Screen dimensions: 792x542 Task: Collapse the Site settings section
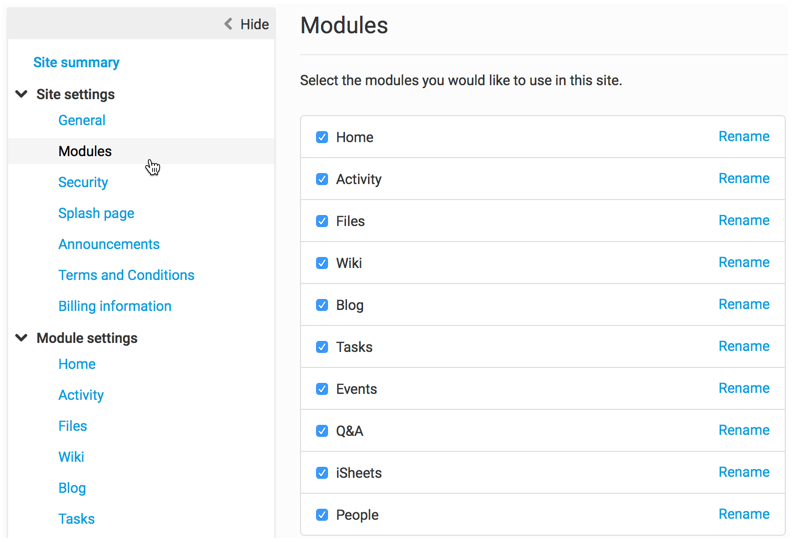point(21,94)
